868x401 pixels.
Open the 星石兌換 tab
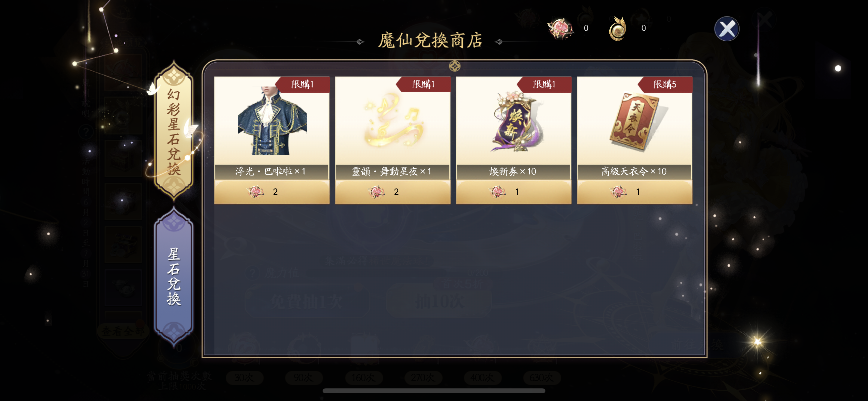point(173,276)
